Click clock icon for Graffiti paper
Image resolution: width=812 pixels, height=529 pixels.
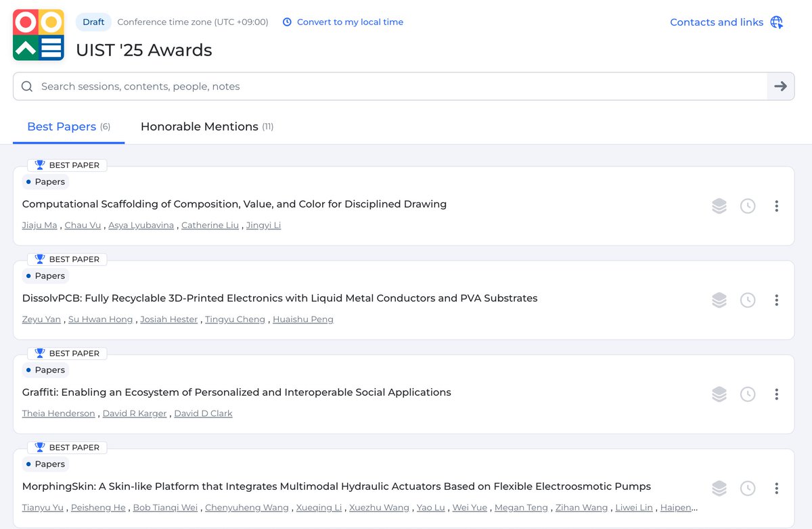pyautogui.click(x=748, y=394)
